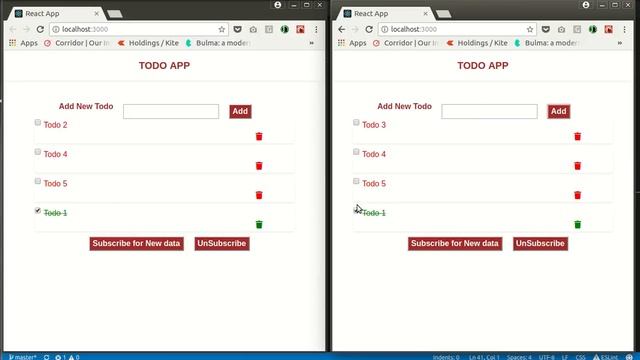Open Chrome menu in left browser
This screenshot has width=640, height=360.
(x=316, y=29)
